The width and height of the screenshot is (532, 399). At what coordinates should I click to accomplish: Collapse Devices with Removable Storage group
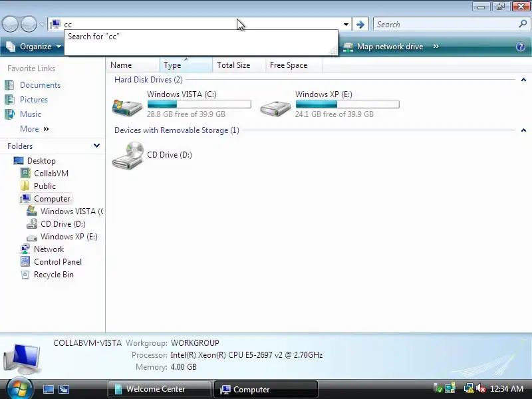(523, 130)
